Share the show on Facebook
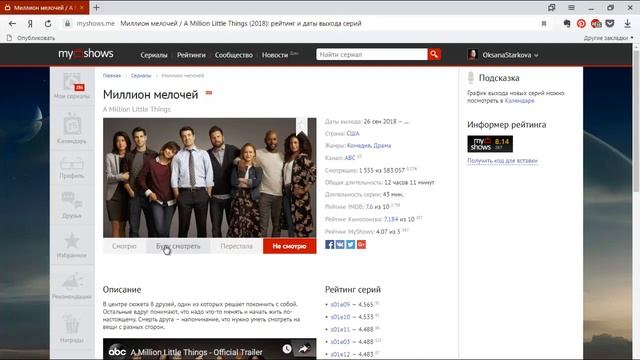Image resolution: width=640 pixels, height=360 pixels. pyautogui.click(x=329, y=244)
